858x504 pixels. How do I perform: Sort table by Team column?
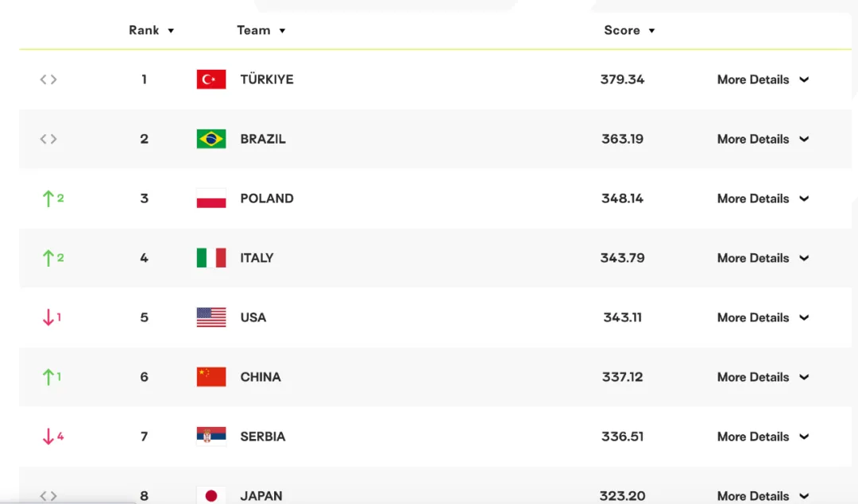tap(261, 30)
